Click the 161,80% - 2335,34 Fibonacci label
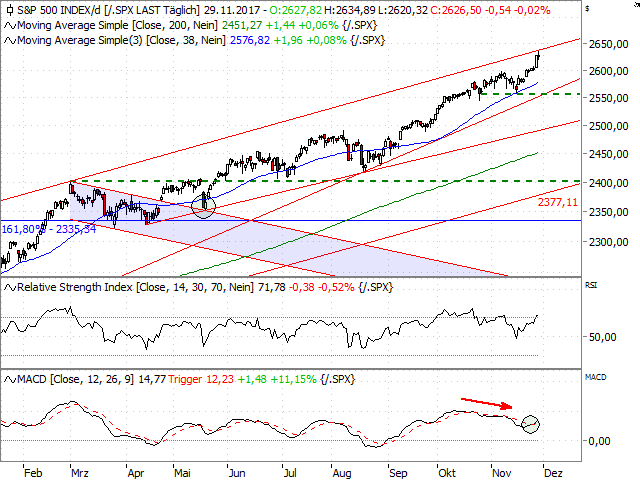The height and width of the screenshot is (480, 640). pyautogui.click(x=49, y=229)
